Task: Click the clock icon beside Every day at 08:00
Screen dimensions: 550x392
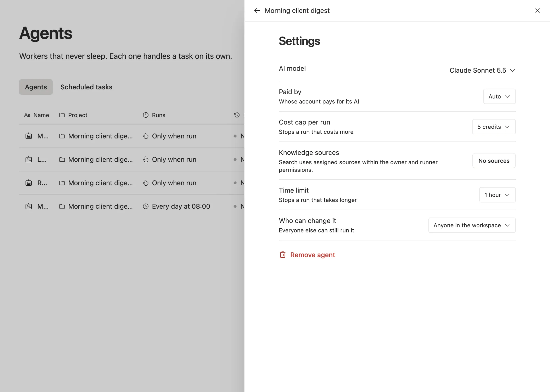Action: point(146,206)
